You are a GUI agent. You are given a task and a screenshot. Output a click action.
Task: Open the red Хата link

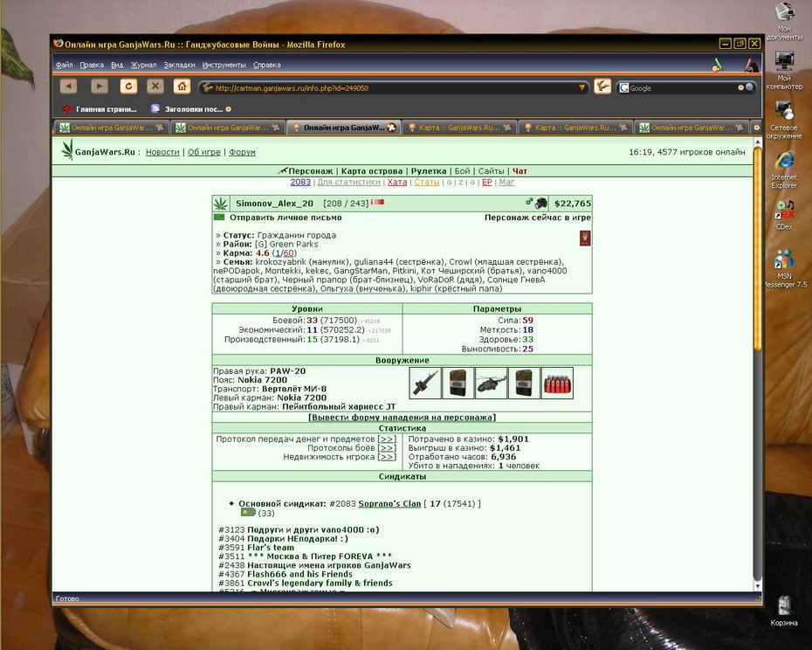397,182
